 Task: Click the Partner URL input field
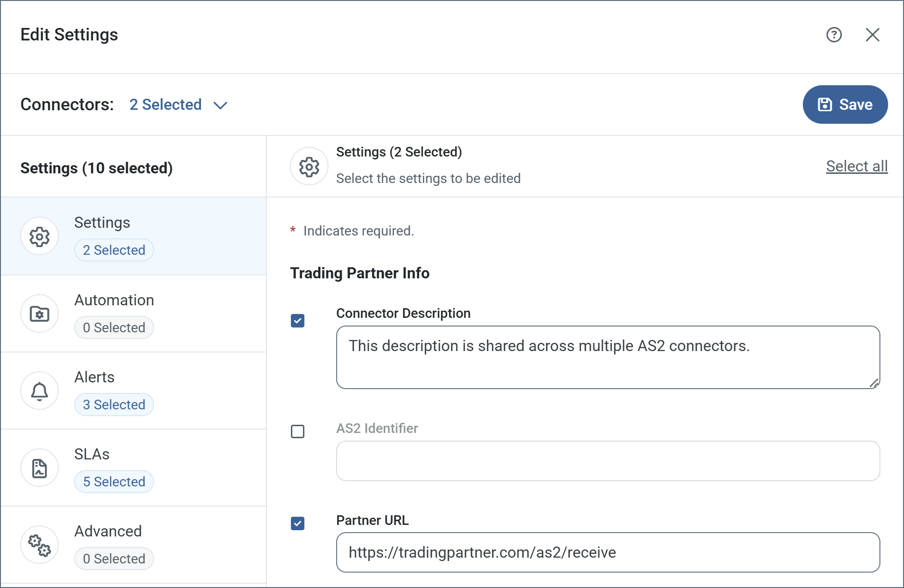tap(608, 552)
